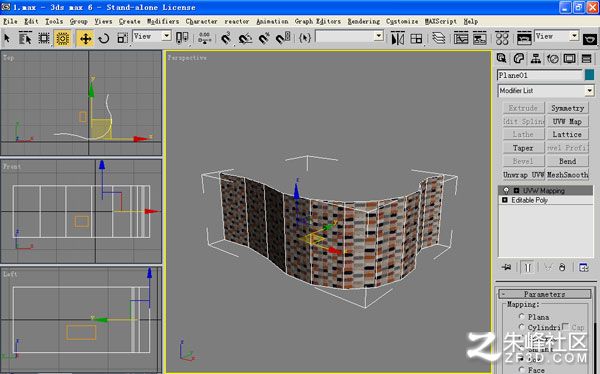600x374 pixels.
Task: Activate the Select and Rotate tool
Action: pyautogui.click(x=104, y=38)
